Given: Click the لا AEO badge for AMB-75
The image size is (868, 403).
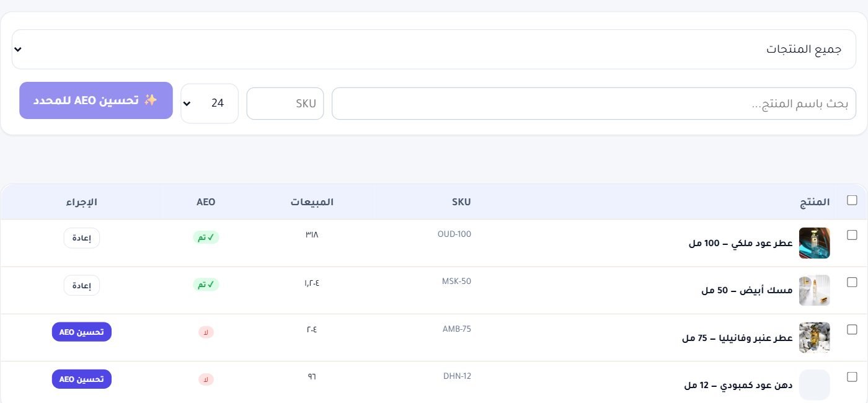Looking at the screenshot, I should (x=206, y=332).
